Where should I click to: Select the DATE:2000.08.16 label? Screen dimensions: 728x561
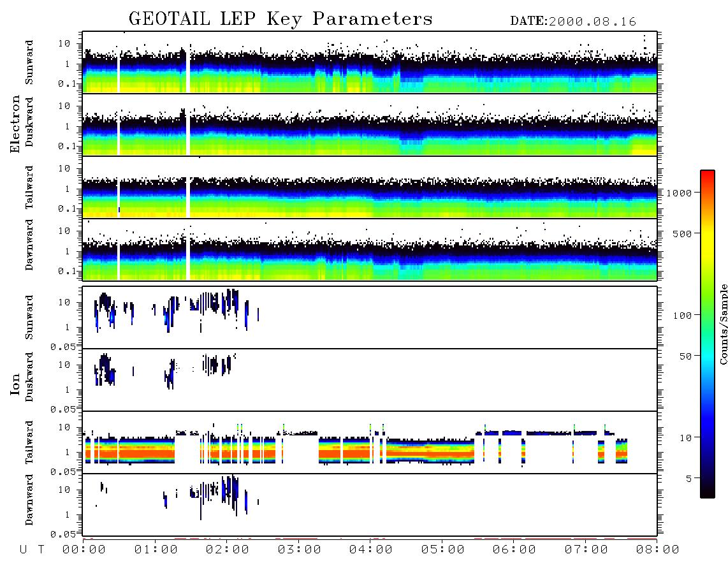(573, 22)
